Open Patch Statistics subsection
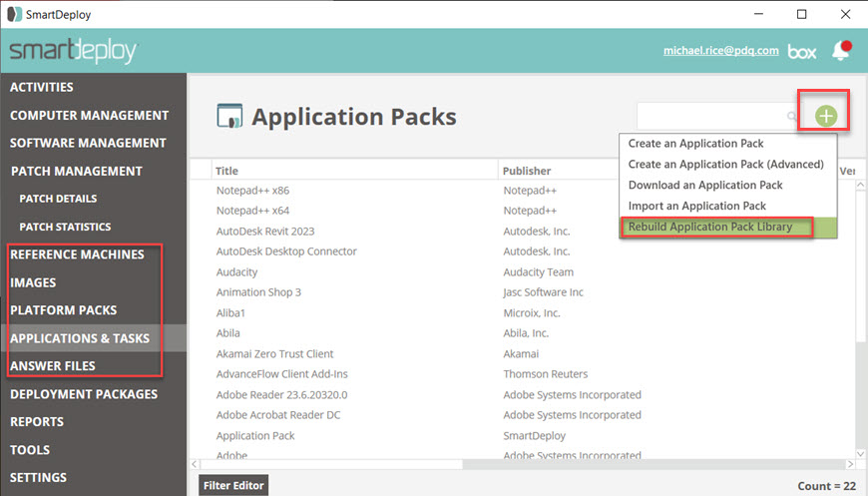 click(65, 227)
